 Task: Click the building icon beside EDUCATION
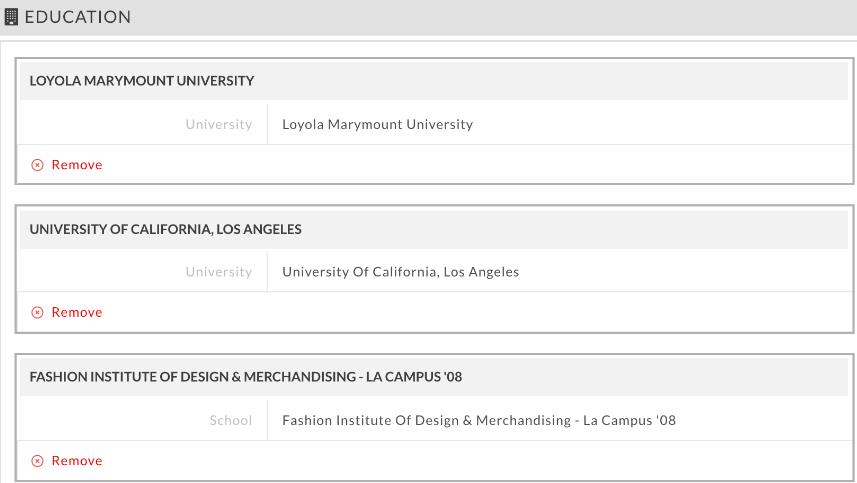(x=11, y=17)
